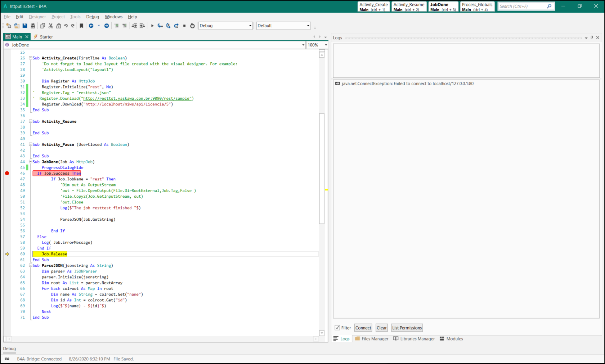Click the Undo arrow icon
Image resolution: width=605 pixels, height=364 pixels.
point(66,26)
